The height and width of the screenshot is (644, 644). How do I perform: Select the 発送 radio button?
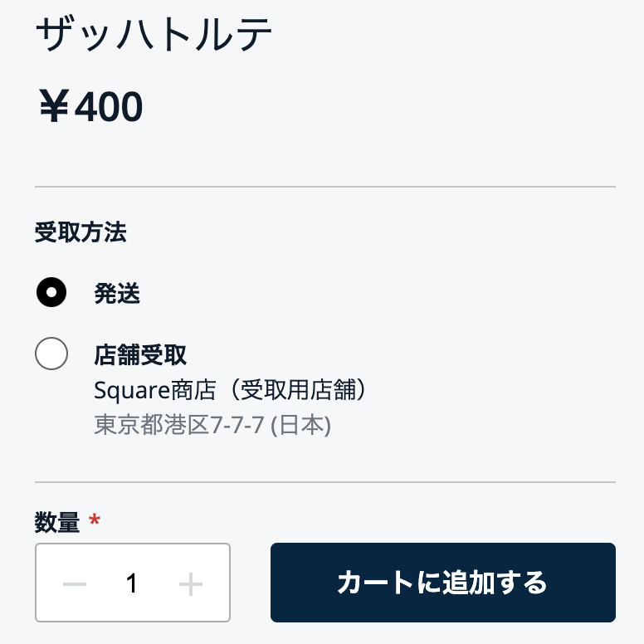pyautogui.click(x=51, y=292)
